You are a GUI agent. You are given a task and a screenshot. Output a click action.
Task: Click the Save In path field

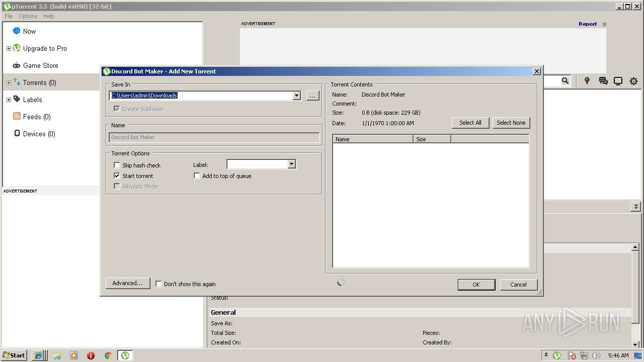(x=201, y=96)
